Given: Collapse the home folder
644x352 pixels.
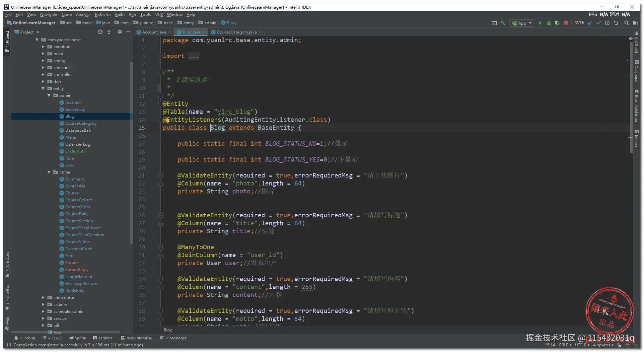Looking at the screenshot, I should 49,172.
